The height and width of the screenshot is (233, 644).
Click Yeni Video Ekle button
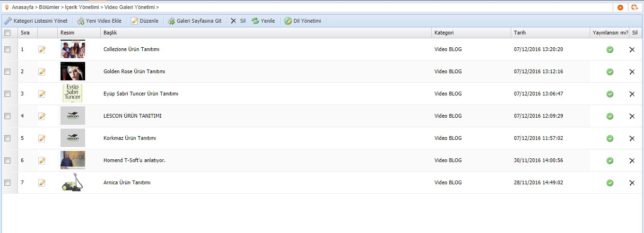99,21
